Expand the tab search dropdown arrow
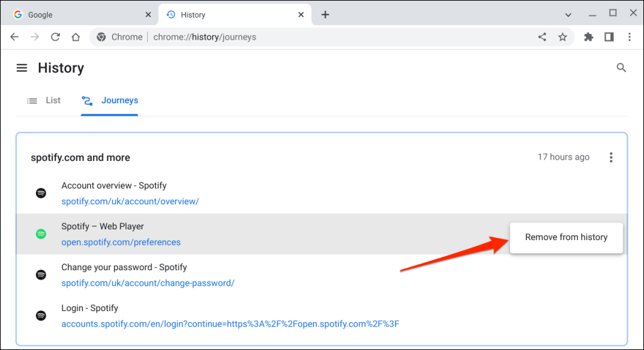The width and height of the screenshot is (644, 350). tap(568, 15)
